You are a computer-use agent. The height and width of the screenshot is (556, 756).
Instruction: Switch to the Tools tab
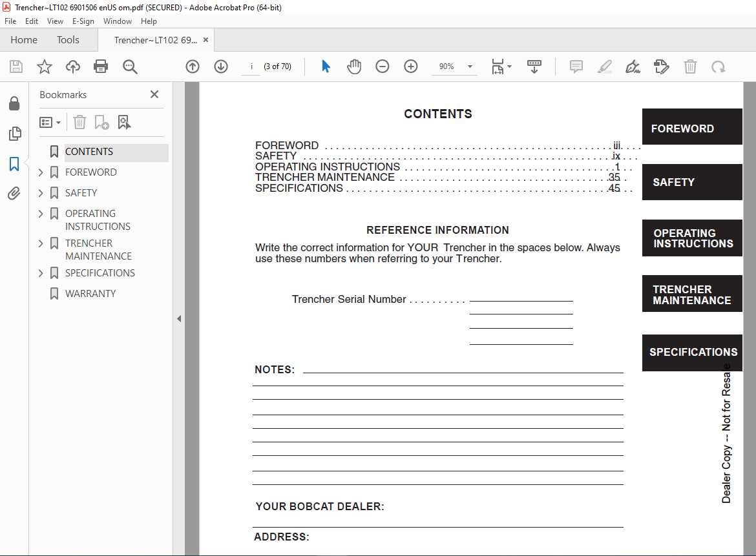(67, 40)
